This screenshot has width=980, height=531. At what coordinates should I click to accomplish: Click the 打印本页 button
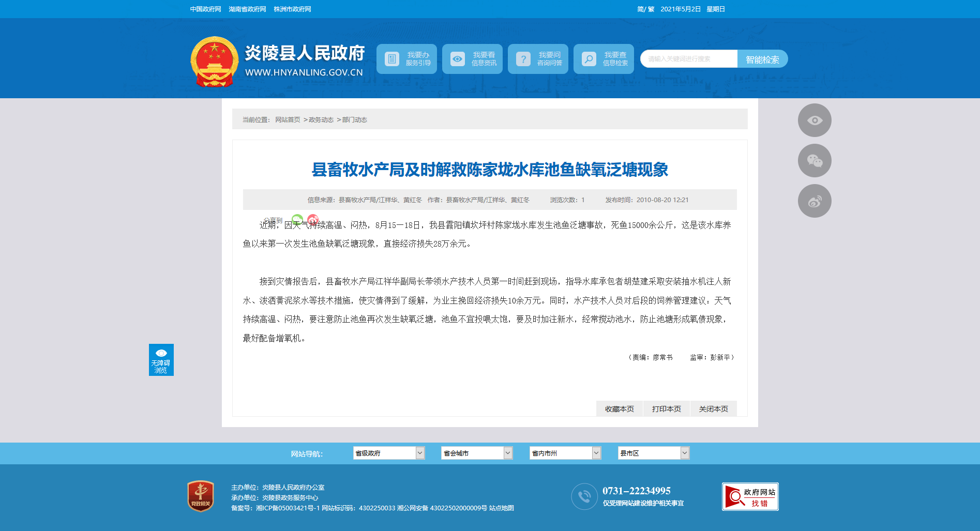[x=667, y=409]
